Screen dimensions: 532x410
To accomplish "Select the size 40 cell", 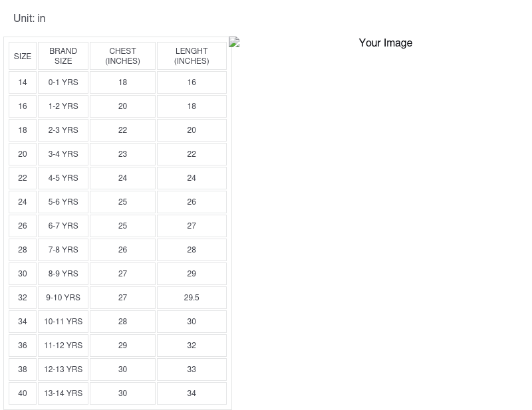I will (23, 393).
